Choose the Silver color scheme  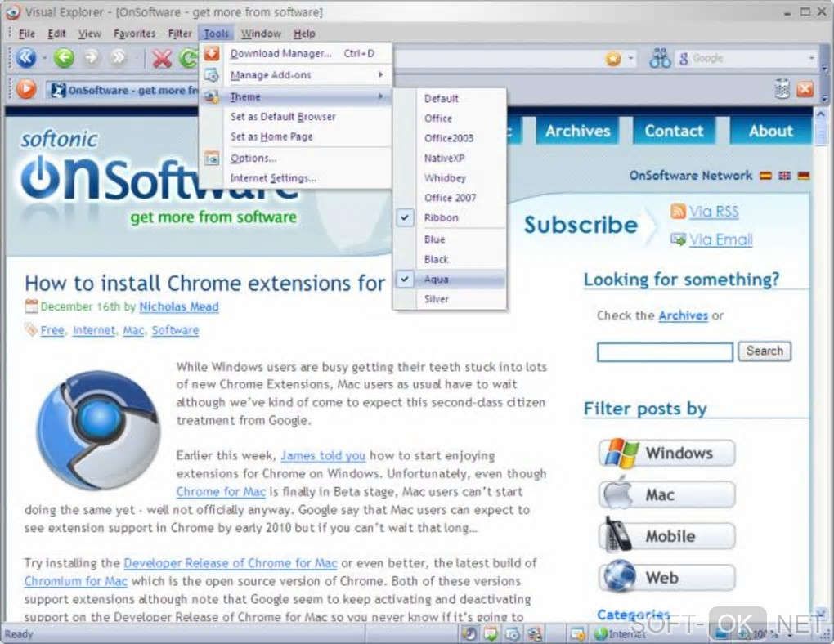click(x=450, y=299)
